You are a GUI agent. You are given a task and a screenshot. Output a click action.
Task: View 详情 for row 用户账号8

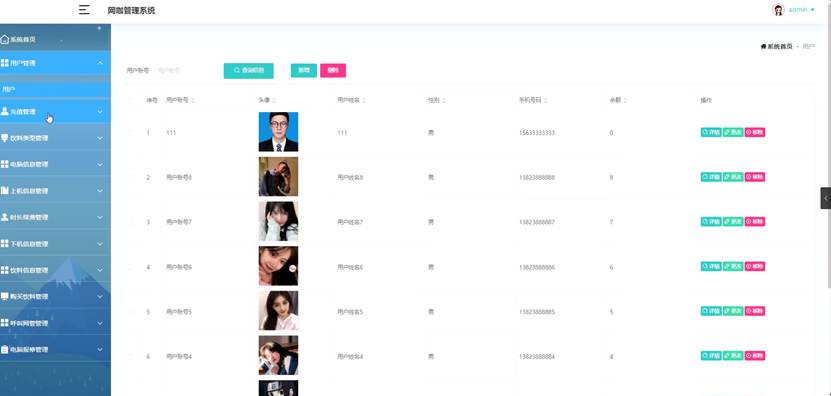click(x=711, y=177)
